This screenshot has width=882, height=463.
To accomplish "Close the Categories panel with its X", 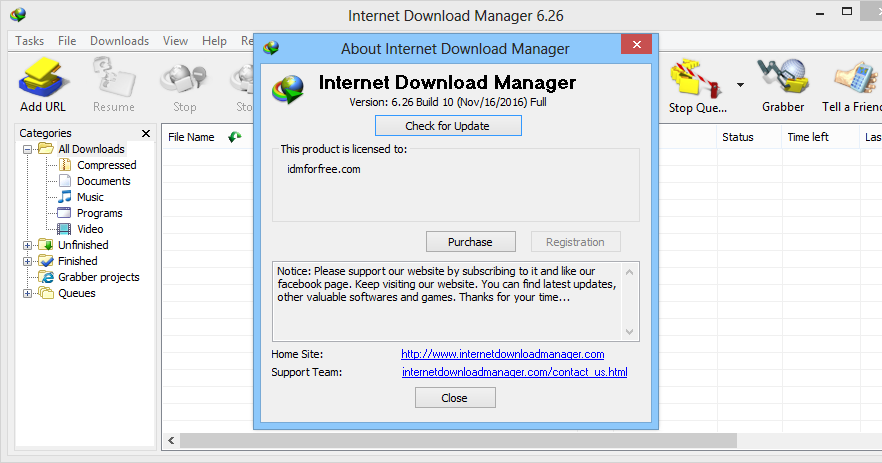I will (x=146, y=133).
